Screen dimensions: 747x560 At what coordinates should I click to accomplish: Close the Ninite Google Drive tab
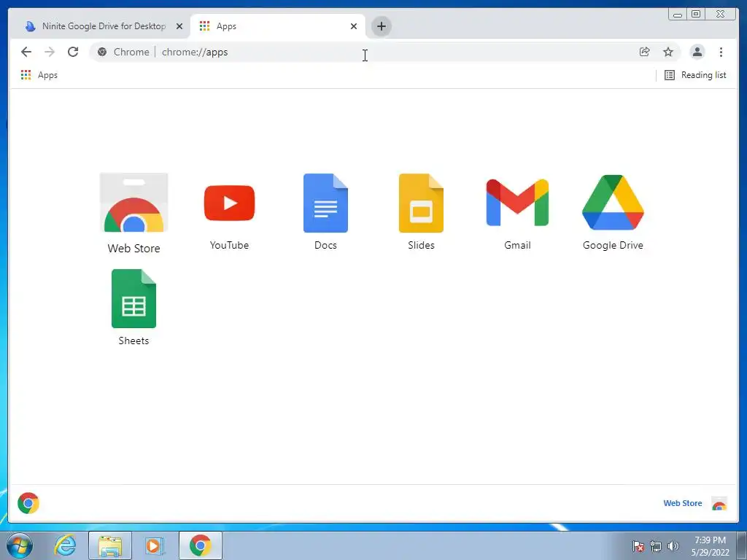(179, 26)
